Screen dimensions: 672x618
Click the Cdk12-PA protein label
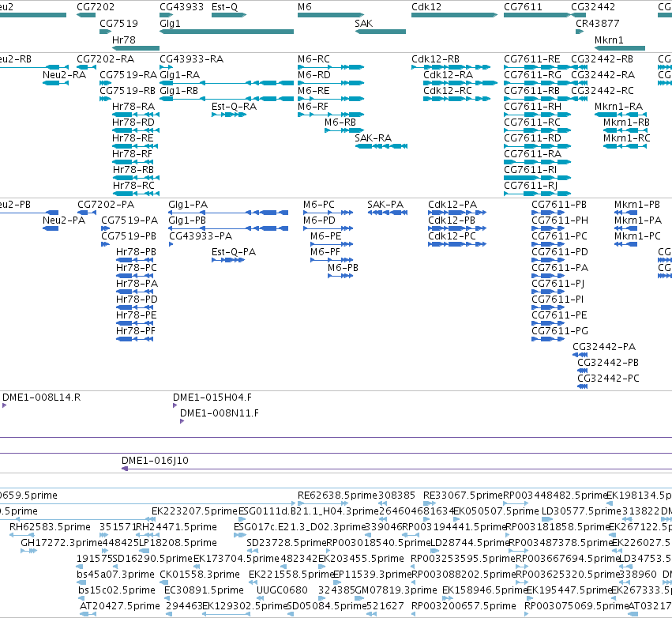coord(452,205)
